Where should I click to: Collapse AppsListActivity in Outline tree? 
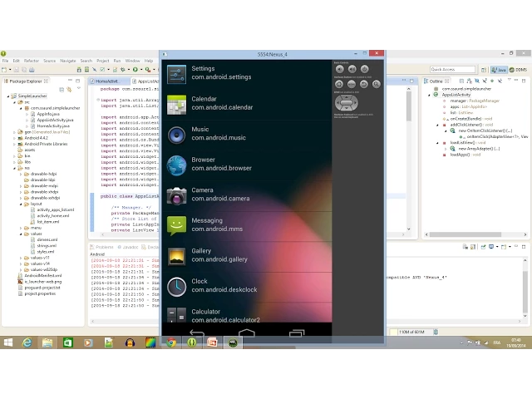click(x=429, y=95)
